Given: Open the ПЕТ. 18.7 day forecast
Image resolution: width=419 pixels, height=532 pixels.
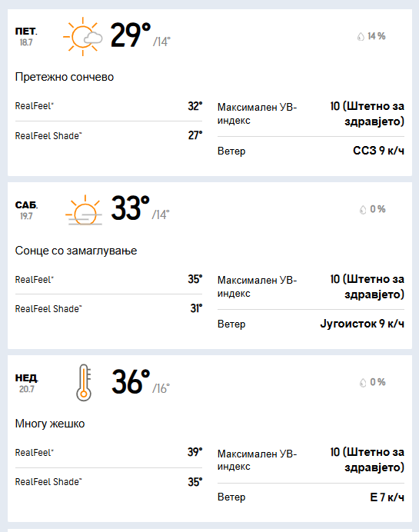Looking at the screenshot, I should click(26, 36).
